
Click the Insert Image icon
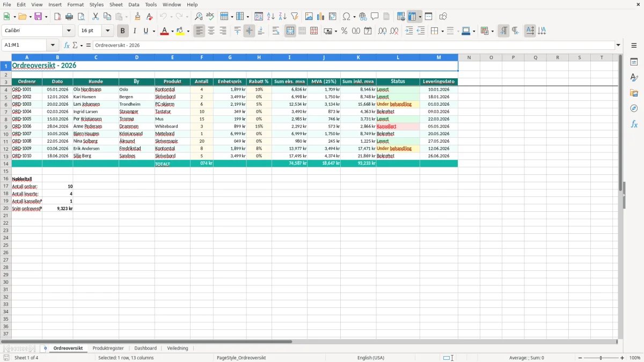(309, 17)
